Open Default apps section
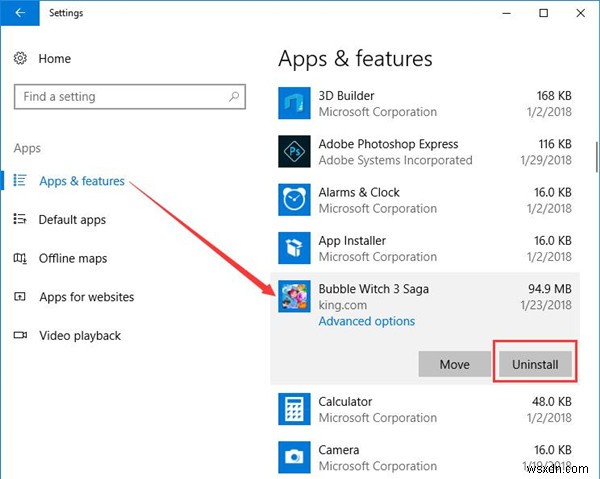 (72, 220)
